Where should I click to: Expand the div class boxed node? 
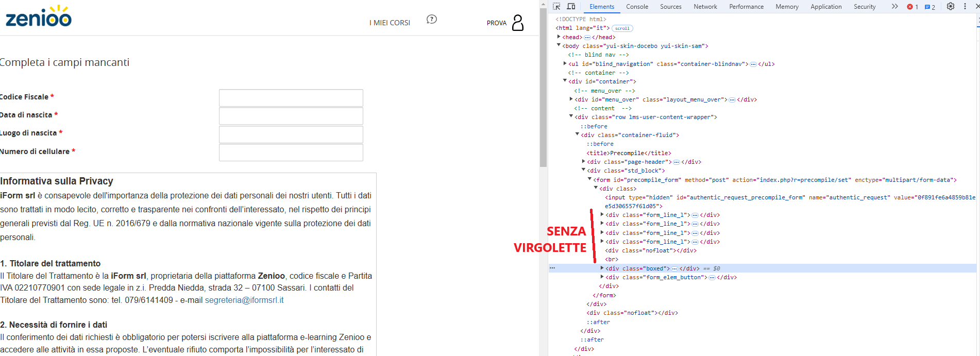click(x=602, y=268)
